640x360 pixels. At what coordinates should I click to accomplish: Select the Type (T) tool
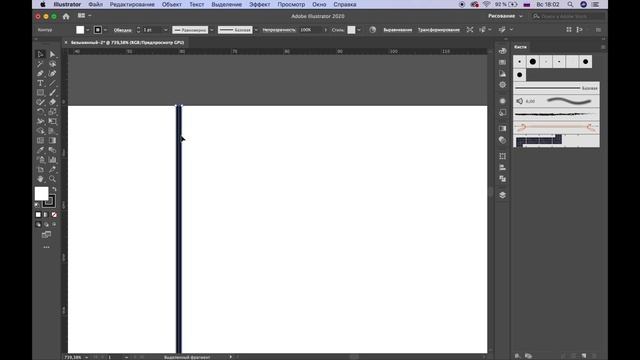click(40, 83)
